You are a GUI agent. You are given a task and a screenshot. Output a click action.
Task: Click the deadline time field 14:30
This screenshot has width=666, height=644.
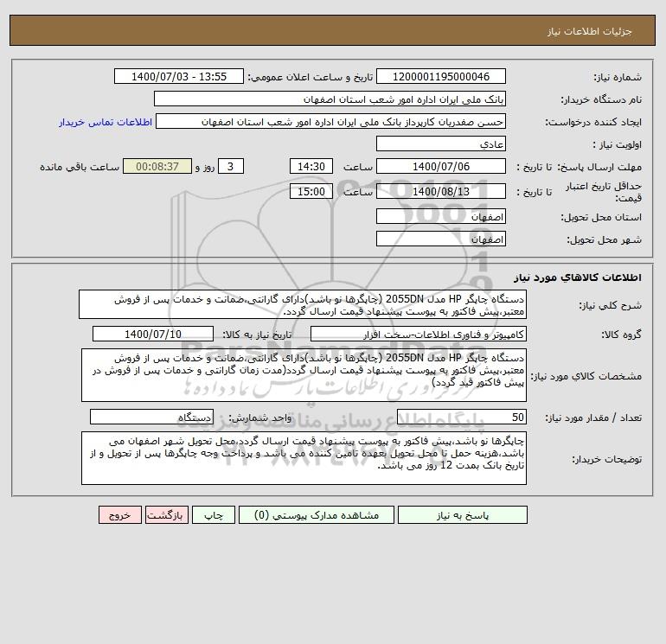point(311,167)
